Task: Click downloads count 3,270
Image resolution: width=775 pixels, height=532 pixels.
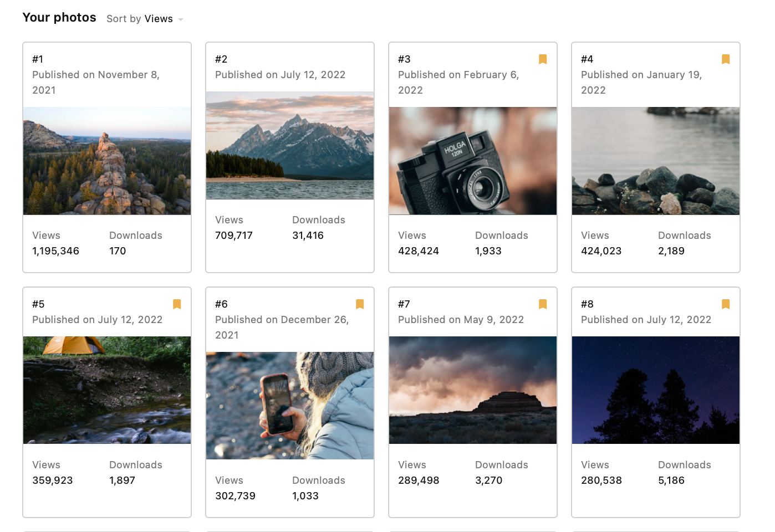Action: pos(489,480)
